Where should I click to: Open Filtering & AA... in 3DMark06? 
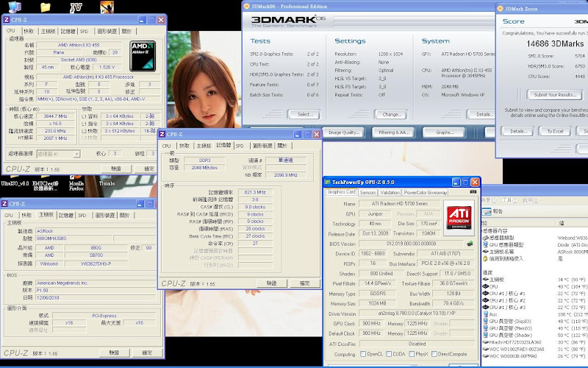394,132
